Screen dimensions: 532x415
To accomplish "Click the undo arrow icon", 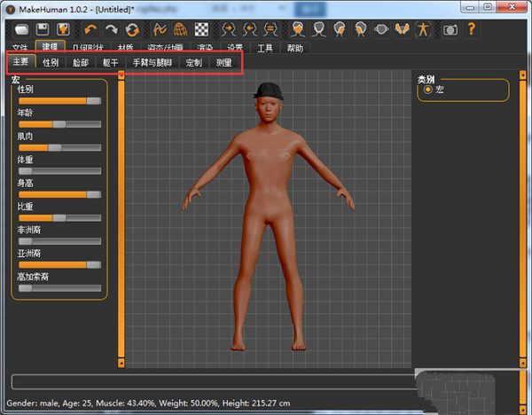I will tap(90, 28).
